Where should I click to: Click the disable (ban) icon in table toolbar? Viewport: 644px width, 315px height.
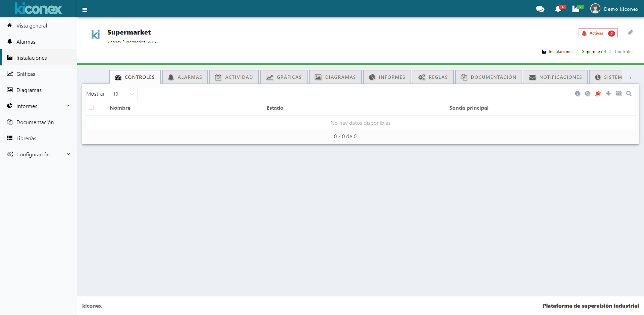click(x=587, y=94)
